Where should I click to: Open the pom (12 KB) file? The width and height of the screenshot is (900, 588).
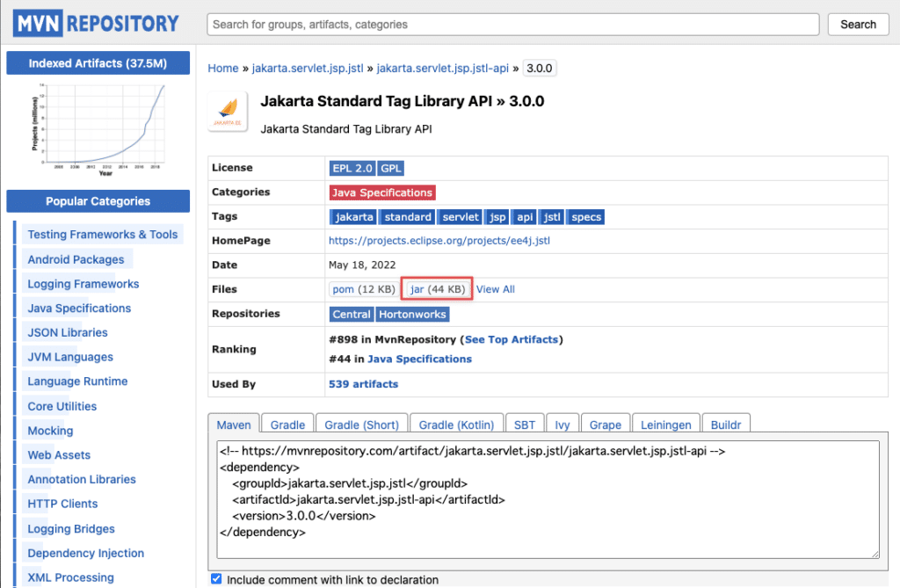[x=363, y=288]
